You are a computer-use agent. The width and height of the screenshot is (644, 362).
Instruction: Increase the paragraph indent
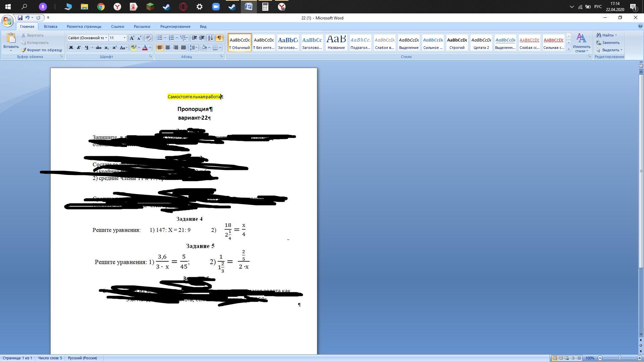[x=202, y=38]
